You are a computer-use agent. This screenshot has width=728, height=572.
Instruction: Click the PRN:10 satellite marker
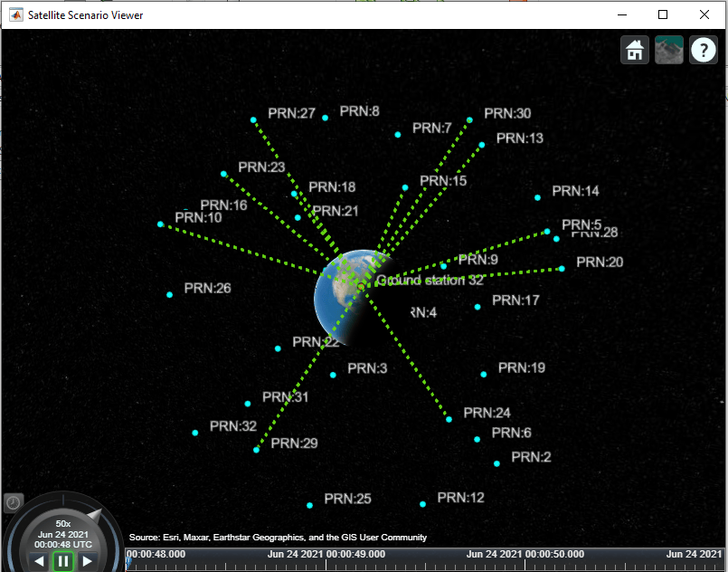(161, 224)
